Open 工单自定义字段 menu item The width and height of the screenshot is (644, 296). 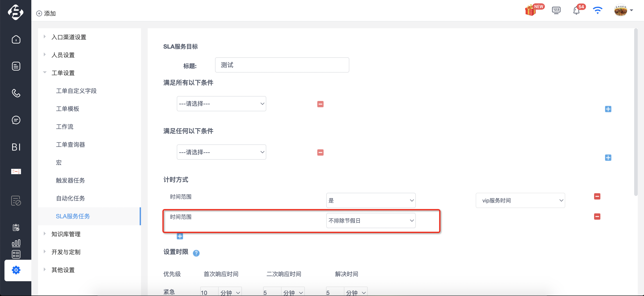pyautogui.click(x=76, y=91)
